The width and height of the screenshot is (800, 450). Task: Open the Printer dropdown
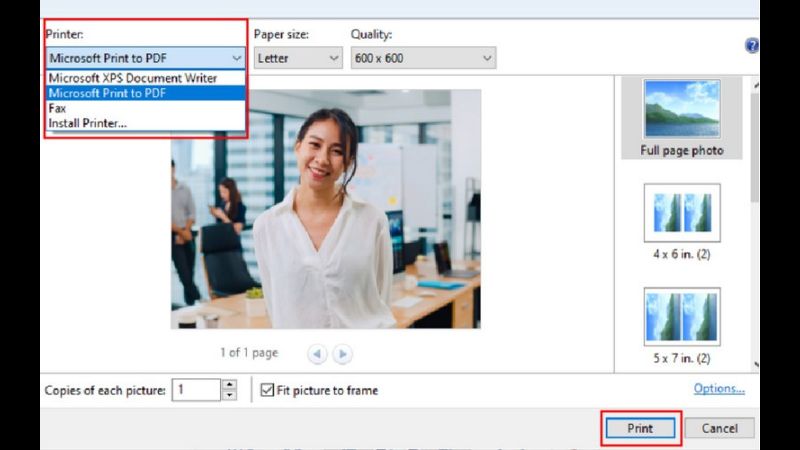[146, 58]
